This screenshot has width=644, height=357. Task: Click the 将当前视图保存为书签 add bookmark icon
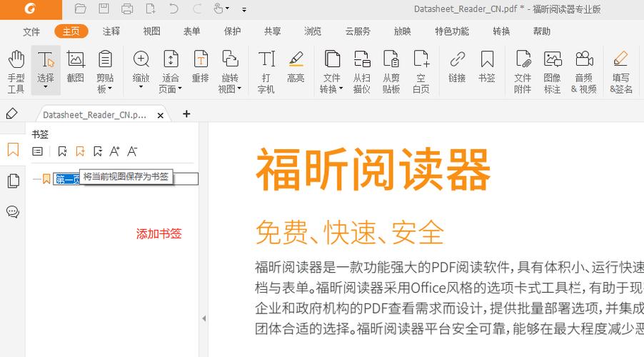[x=80, y=151]
